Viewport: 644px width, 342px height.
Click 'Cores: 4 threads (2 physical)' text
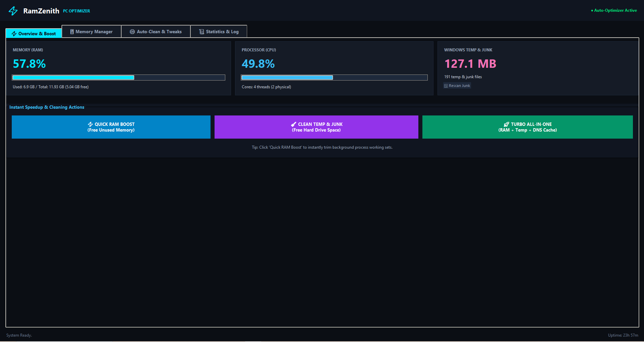click(266, 87)
